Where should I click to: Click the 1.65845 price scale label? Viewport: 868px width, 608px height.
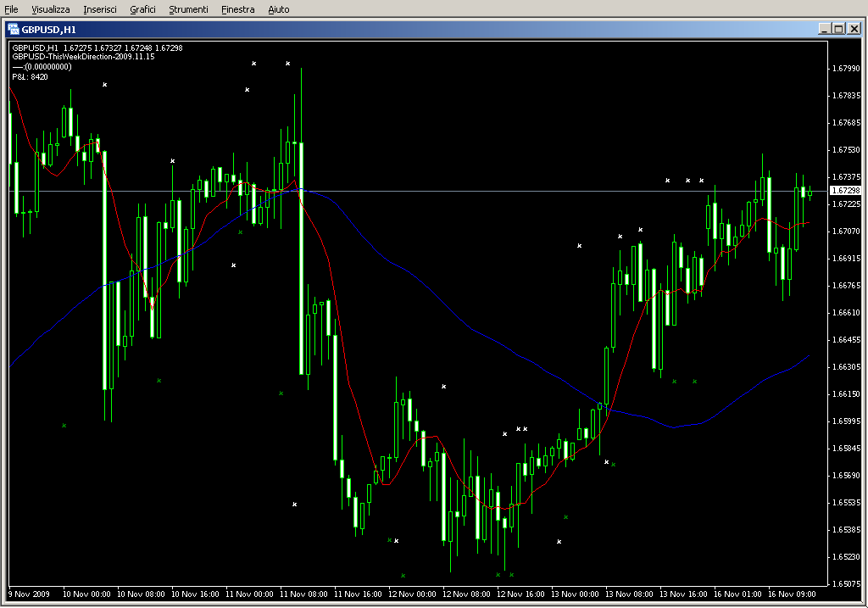(x=847, y=449)
